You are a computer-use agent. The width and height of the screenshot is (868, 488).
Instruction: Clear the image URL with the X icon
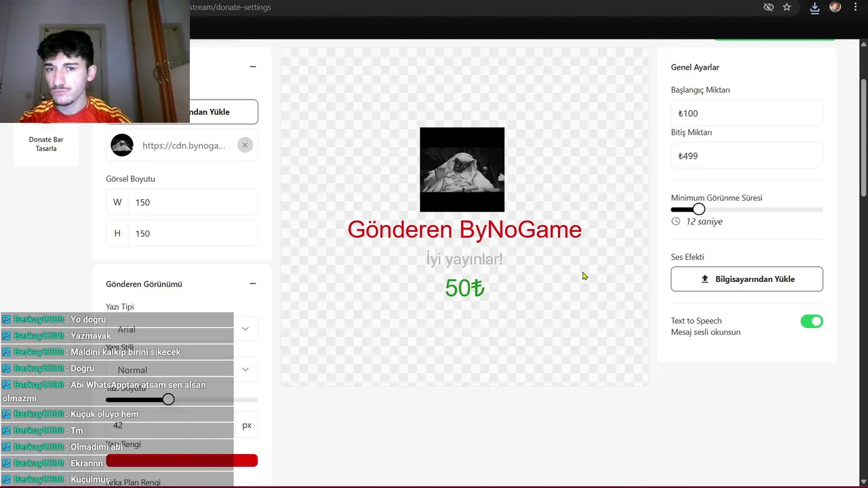coord(245,145)
